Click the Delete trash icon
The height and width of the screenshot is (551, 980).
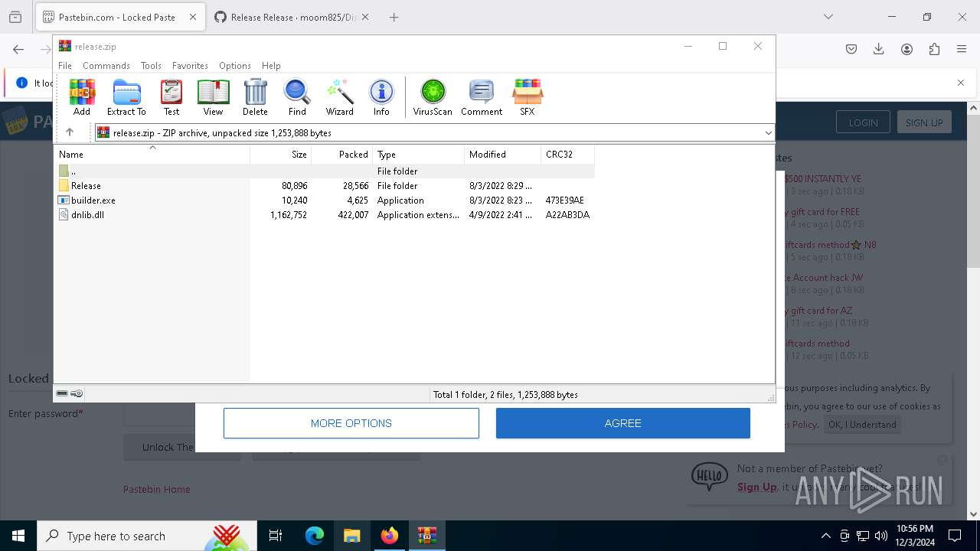pos(255,97)
